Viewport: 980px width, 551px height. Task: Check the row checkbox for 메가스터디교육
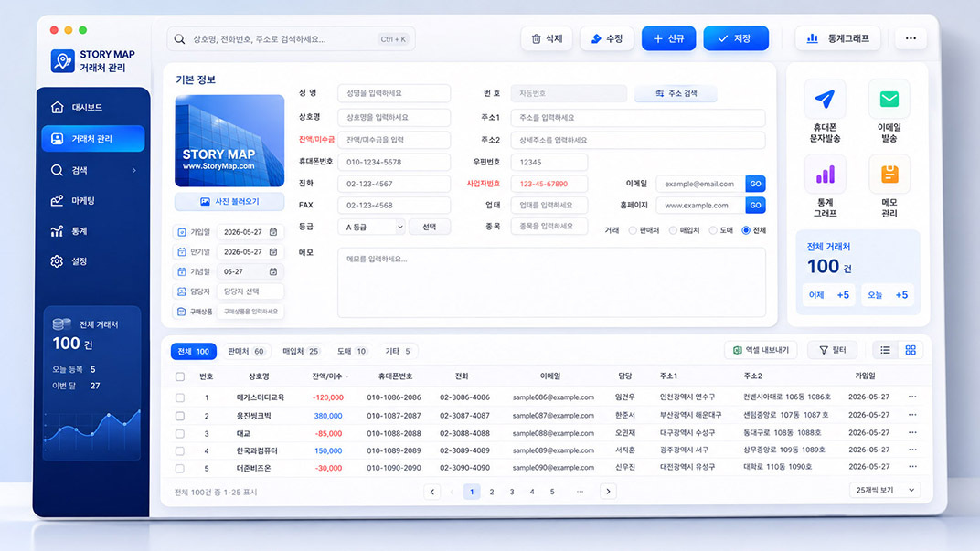tap(180, 397)
